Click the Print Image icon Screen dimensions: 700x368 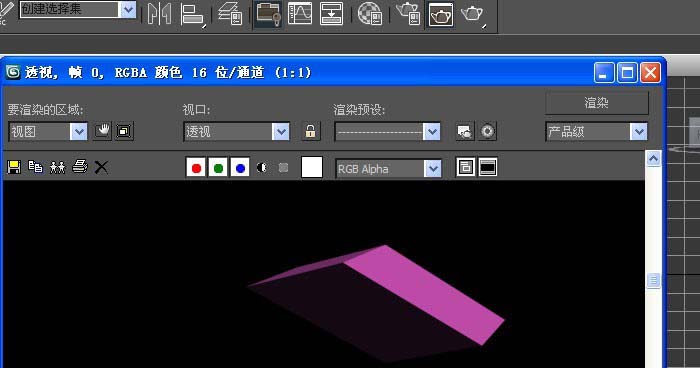[80, 167]
